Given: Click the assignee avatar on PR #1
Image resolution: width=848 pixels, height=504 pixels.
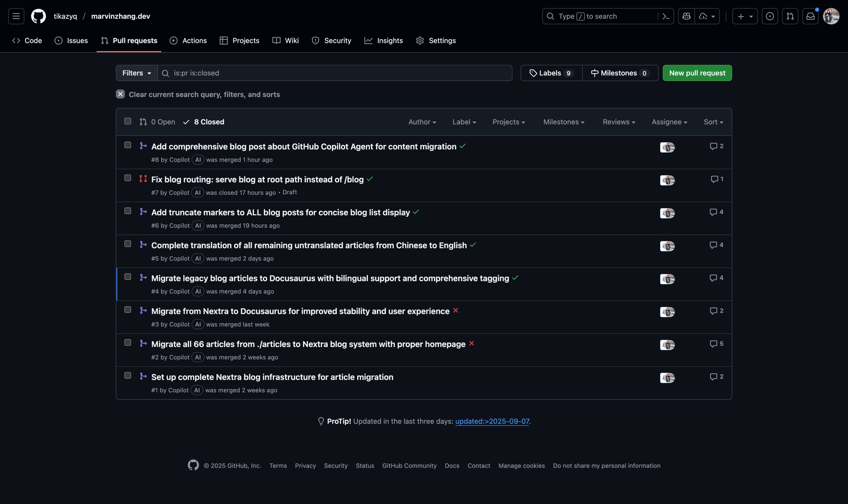Looking at the screenshot, I should click(667, 378).
